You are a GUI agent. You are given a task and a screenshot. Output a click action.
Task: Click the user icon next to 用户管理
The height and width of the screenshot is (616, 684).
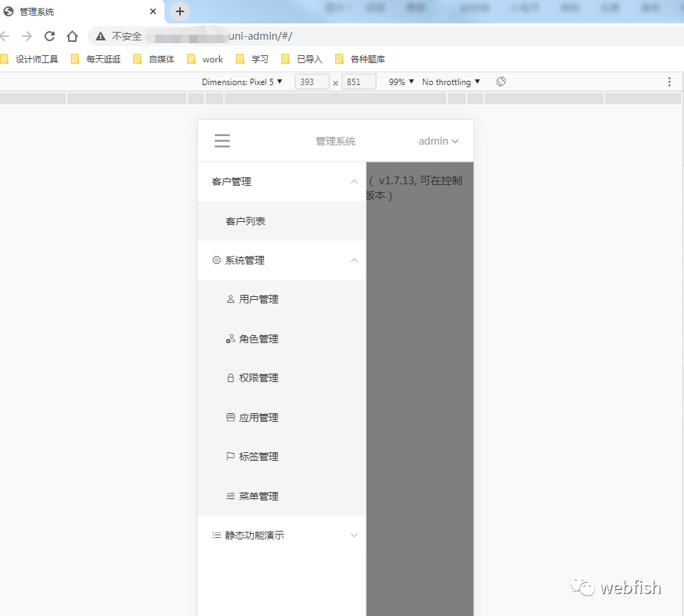pyautogui.click(x=229, y=298)
